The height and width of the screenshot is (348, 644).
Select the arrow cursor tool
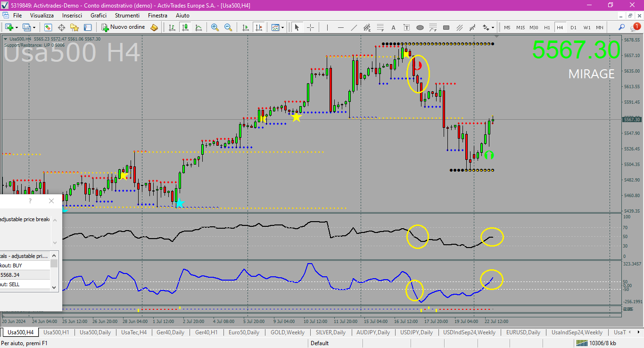point(297,27)
